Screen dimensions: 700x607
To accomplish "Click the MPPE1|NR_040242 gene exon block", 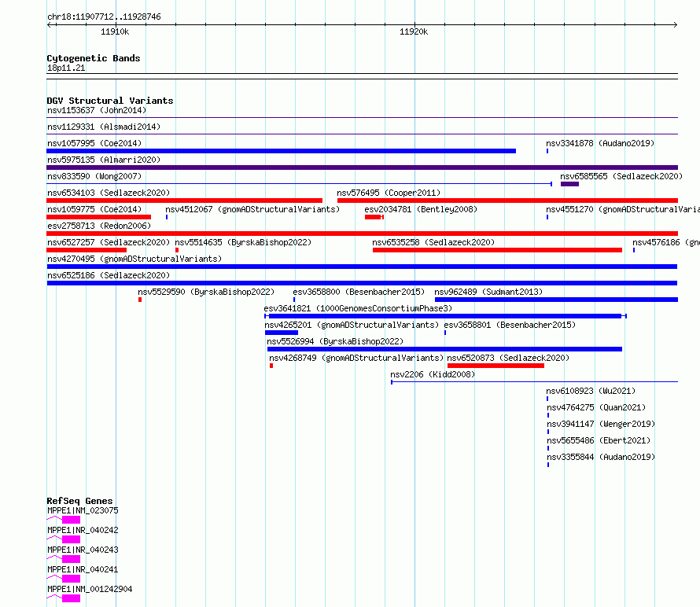I will click(x=71, y=539).
